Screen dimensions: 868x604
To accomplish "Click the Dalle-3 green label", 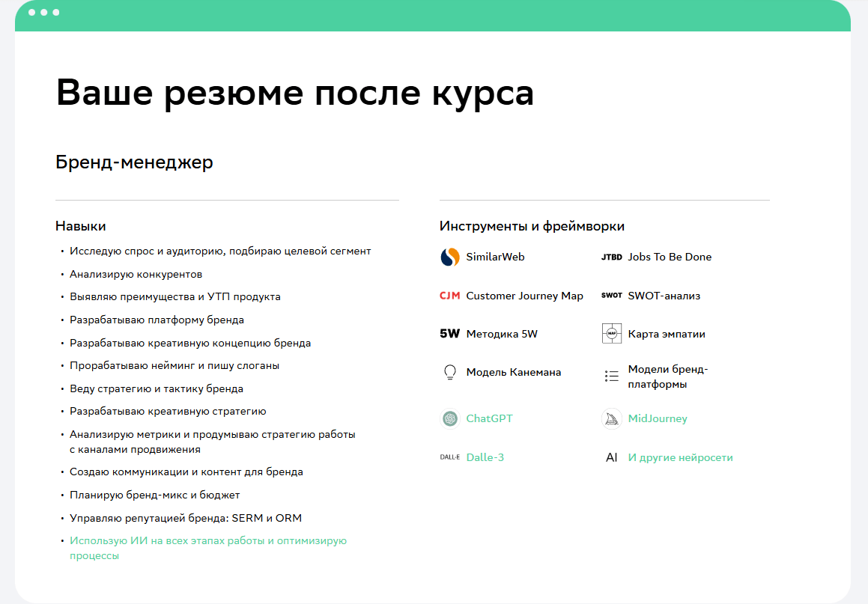I will point(485,457).
